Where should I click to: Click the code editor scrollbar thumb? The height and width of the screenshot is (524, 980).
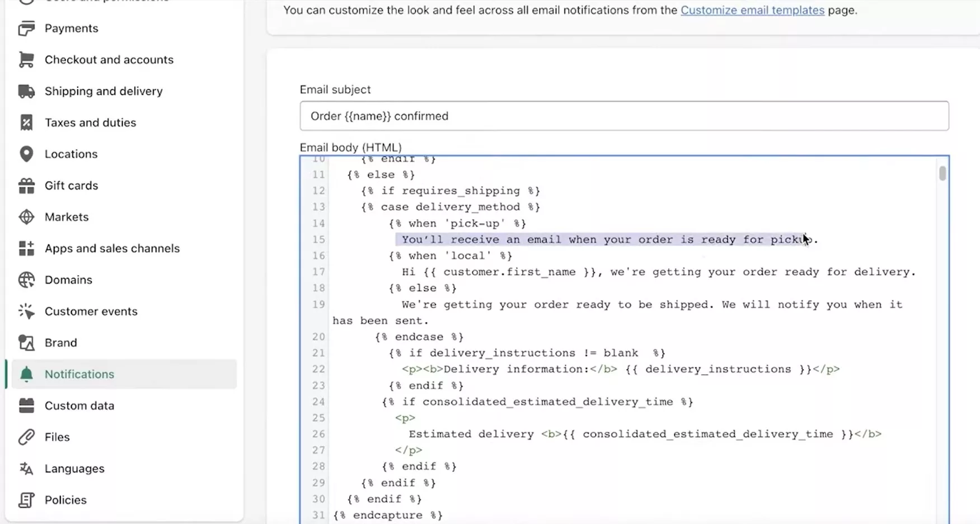click(943, 173)
